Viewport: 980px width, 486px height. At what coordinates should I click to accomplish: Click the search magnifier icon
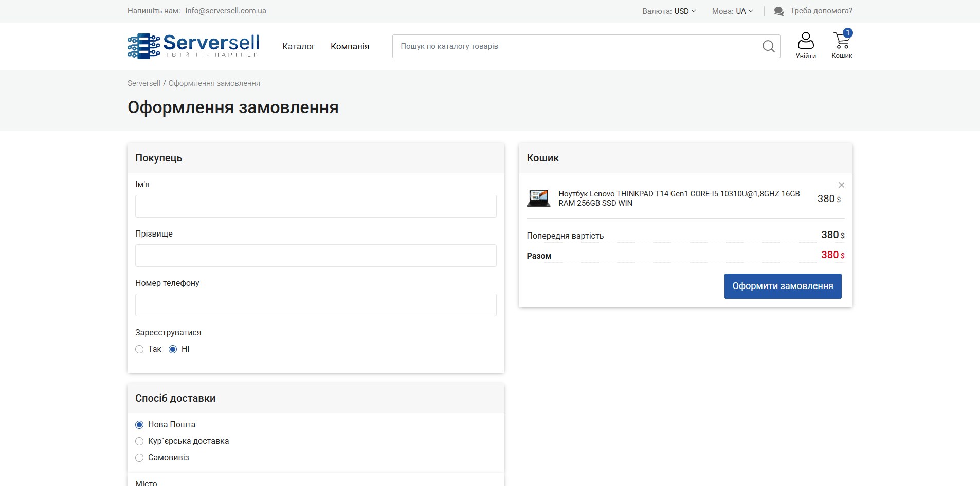(768, 46)
